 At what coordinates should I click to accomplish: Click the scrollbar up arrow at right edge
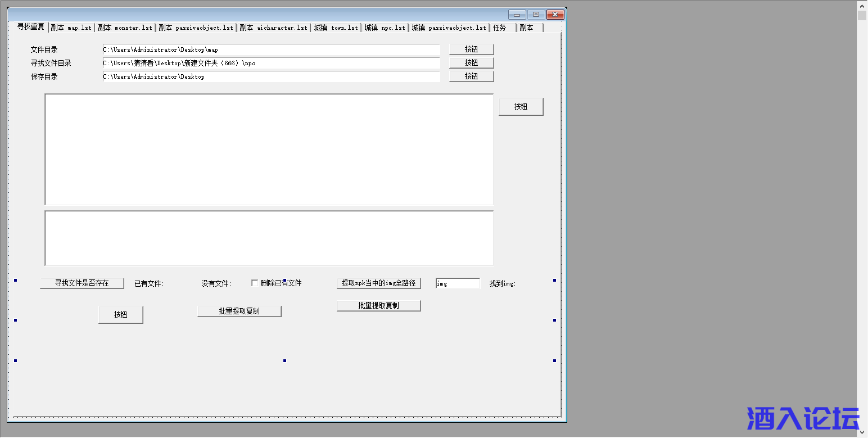pyautogui.click(x=862, y=6)
